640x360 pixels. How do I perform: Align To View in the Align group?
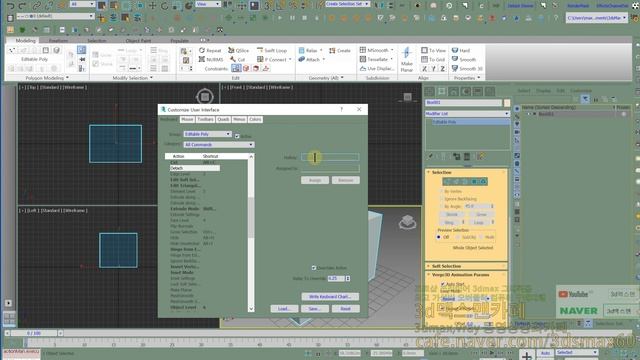pyautogui.click(x=433, y=50)
